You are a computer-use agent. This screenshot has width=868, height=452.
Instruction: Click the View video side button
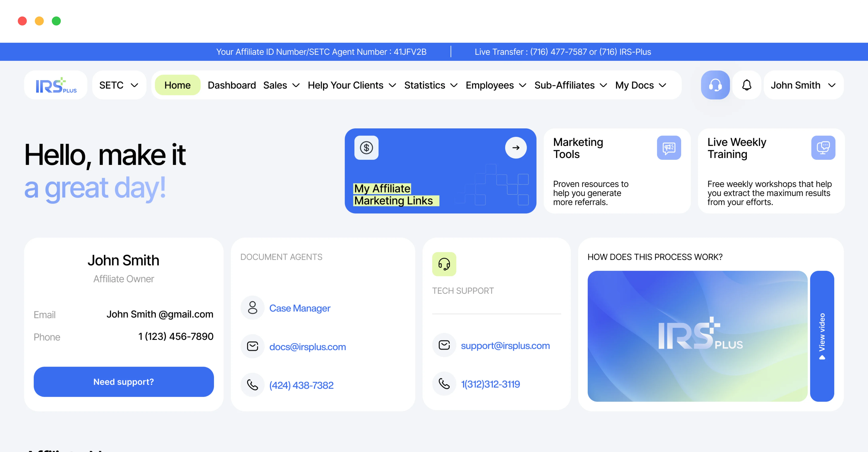click(x=822, y=336)
